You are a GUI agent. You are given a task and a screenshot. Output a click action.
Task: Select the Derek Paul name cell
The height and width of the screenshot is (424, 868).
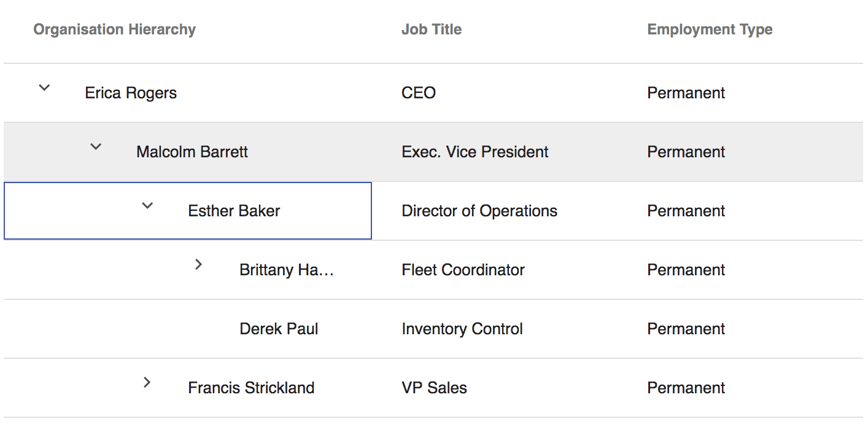pos(279,329)
